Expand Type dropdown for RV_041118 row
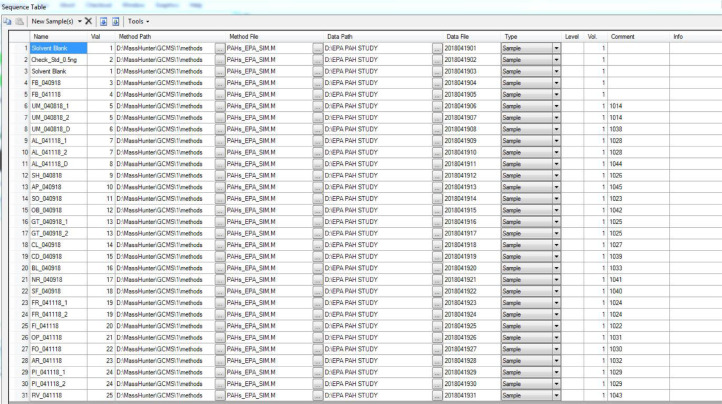722x404 pixels. tap(556, 398)
